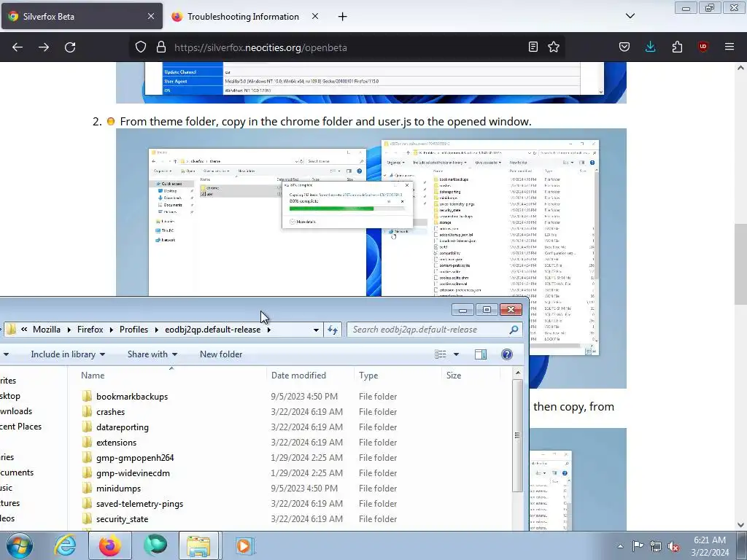Open the muted volume tray icon
The image size is (747, 560).
click(x=673, y=546)
